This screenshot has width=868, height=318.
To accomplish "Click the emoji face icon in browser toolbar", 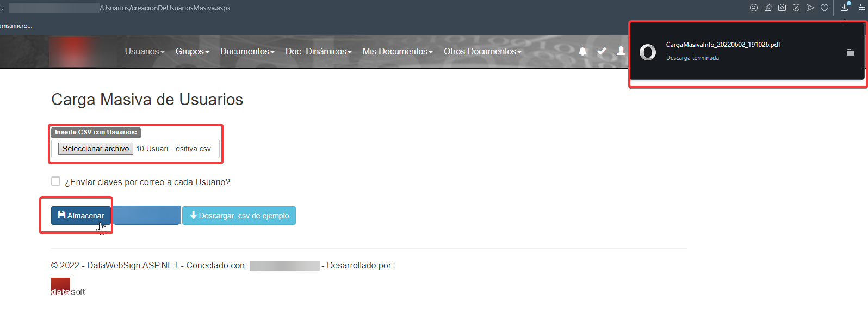I will click(754, 8).
